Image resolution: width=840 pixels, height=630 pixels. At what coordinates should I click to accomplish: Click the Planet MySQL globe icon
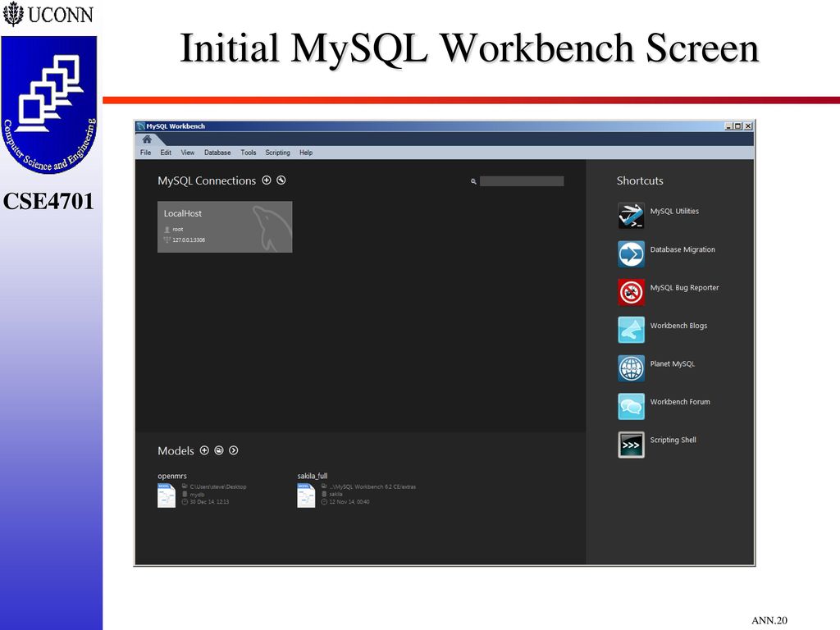pyautogui.click(x=631, y=368)
